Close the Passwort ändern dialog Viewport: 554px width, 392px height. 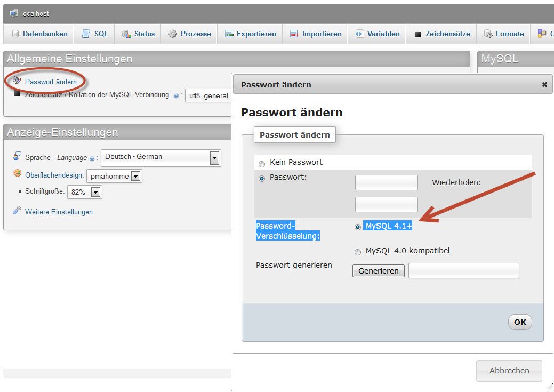tap(544, 84)
